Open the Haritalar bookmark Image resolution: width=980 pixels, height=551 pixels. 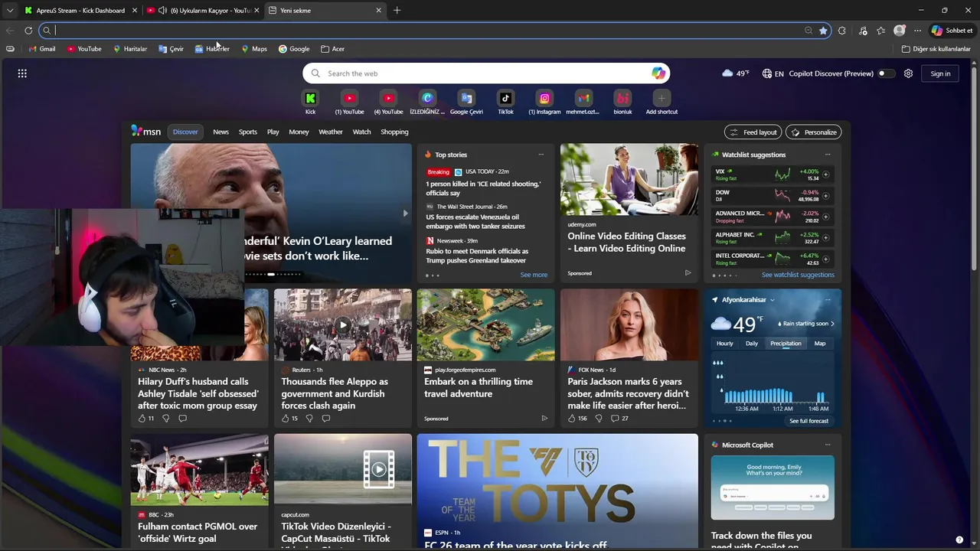tap(130, 49)
